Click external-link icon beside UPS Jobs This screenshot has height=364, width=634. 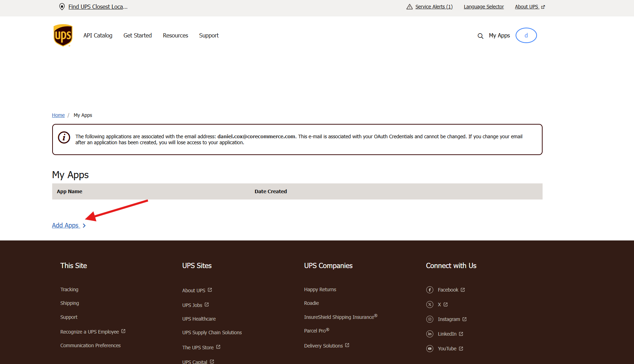(x=207, y=304)
